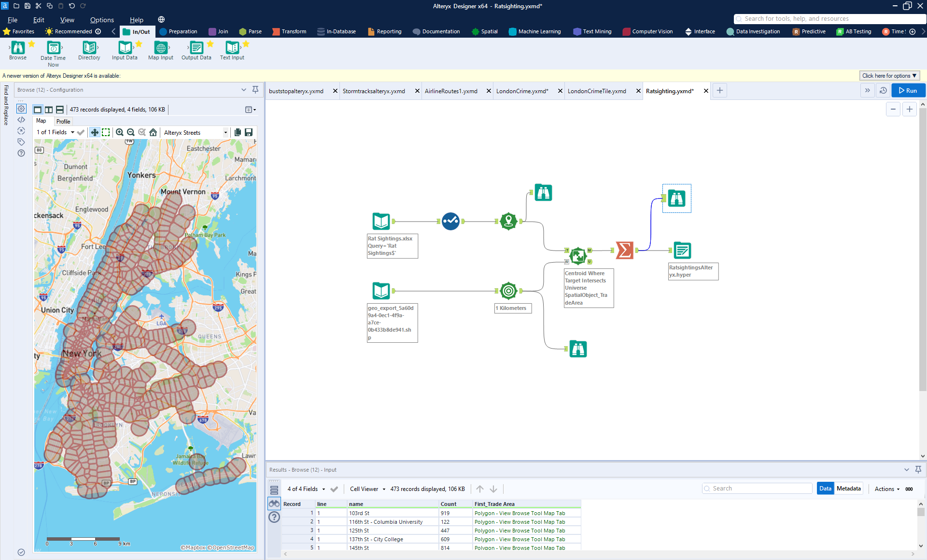927x560 pixels.
Task: Click the First_Trade Area column header
Action: tap(526, 504)
